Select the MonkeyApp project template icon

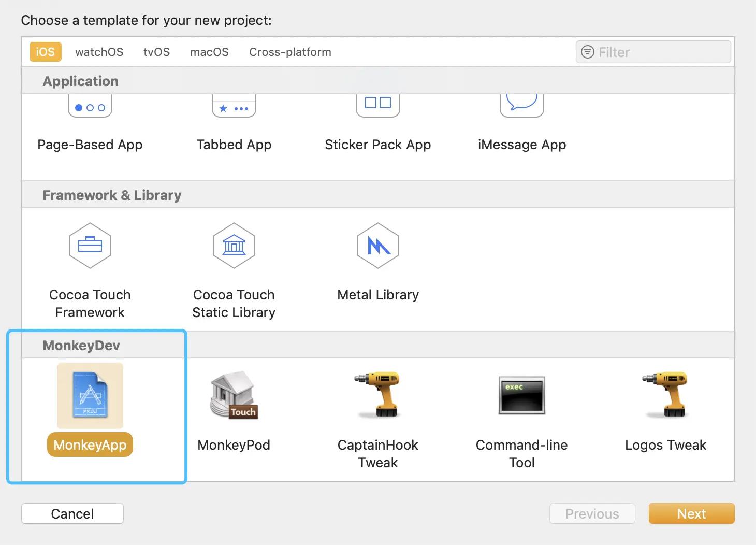click(x=90, y=395)
